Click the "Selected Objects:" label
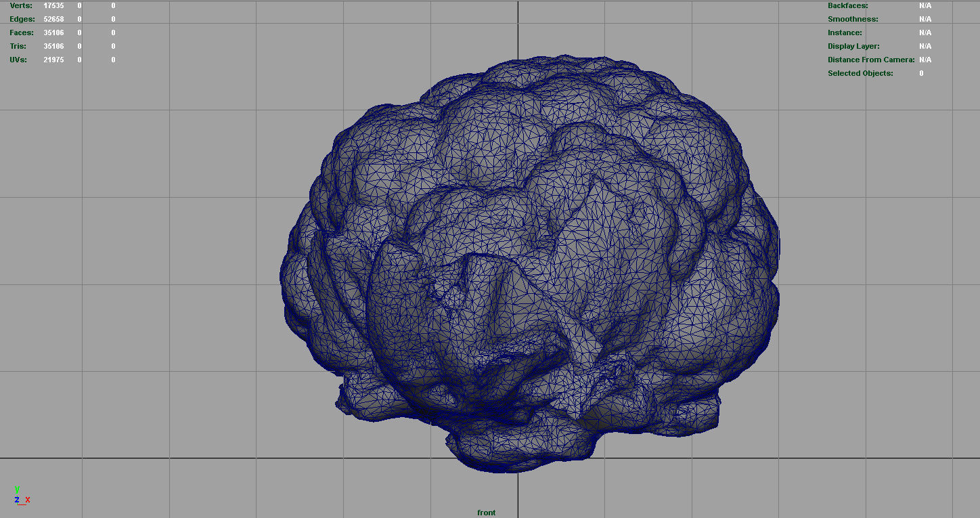This screenshot has height=518, width=980. coord(860,73)
